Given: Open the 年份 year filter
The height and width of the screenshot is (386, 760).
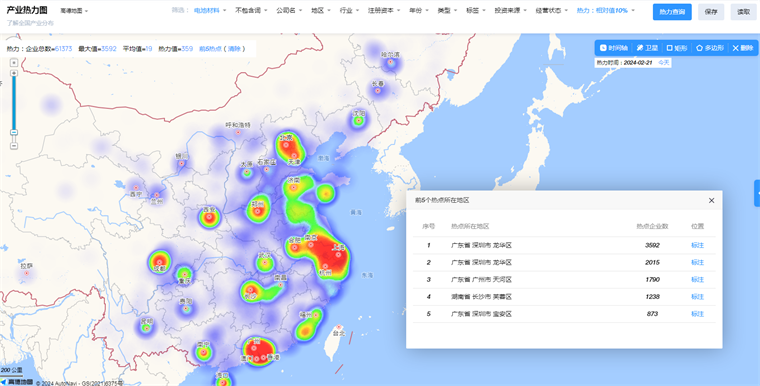Looking at the screenshot, I should coord(419,10).
